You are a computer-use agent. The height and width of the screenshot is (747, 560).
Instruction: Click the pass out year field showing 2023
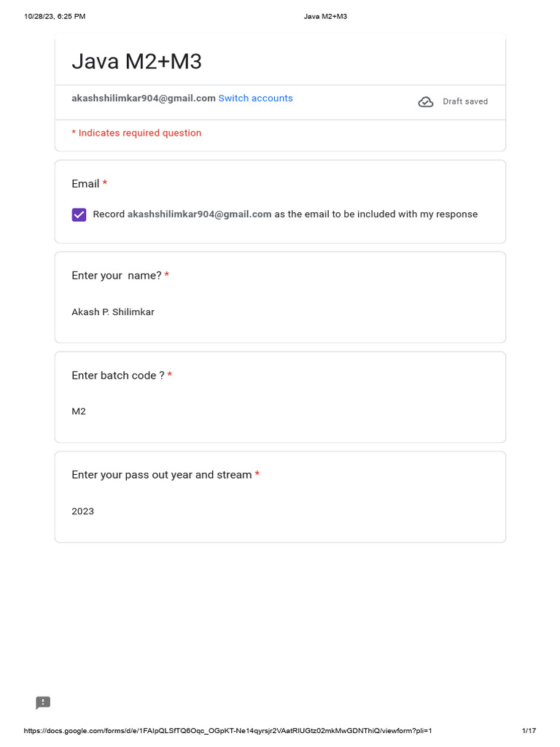[x=83, y=511]
